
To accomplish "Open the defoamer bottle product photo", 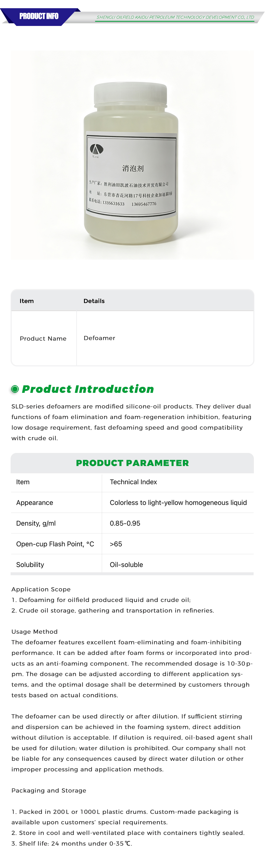I will click(x=132, y=155).
